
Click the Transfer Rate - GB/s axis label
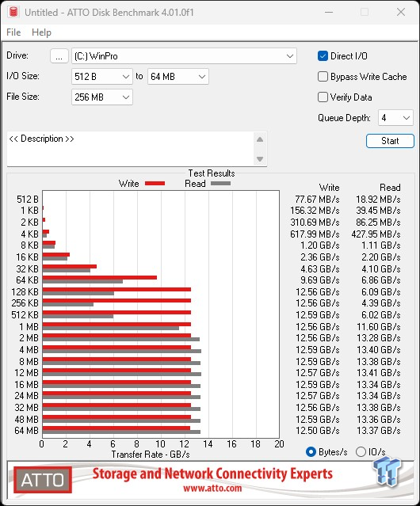pos(151,455)
